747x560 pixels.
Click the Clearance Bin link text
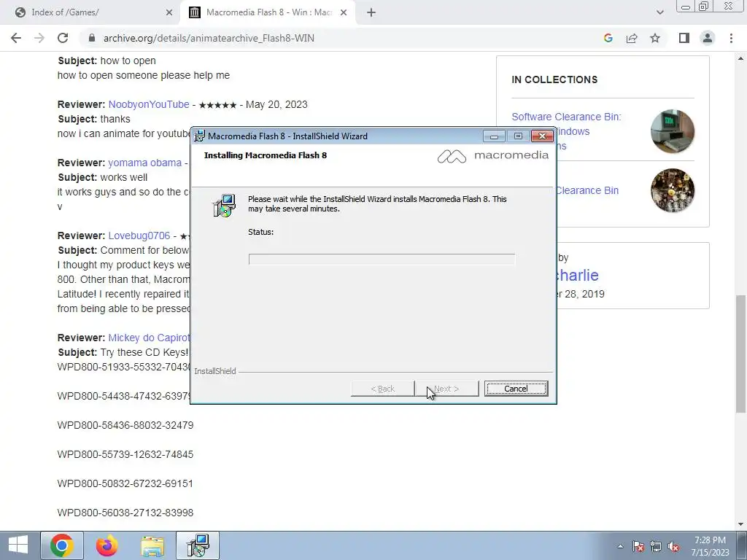click(x=587, y=190)
